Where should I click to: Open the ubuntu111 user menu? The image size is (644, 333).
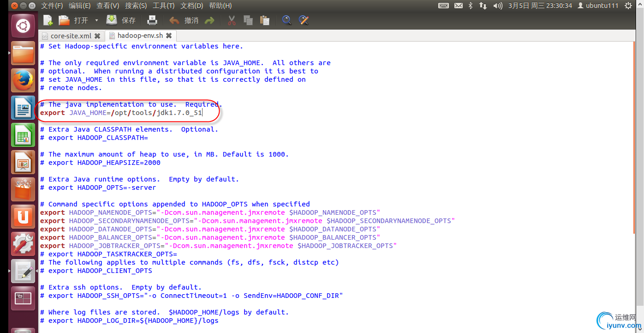click(598, 6)
